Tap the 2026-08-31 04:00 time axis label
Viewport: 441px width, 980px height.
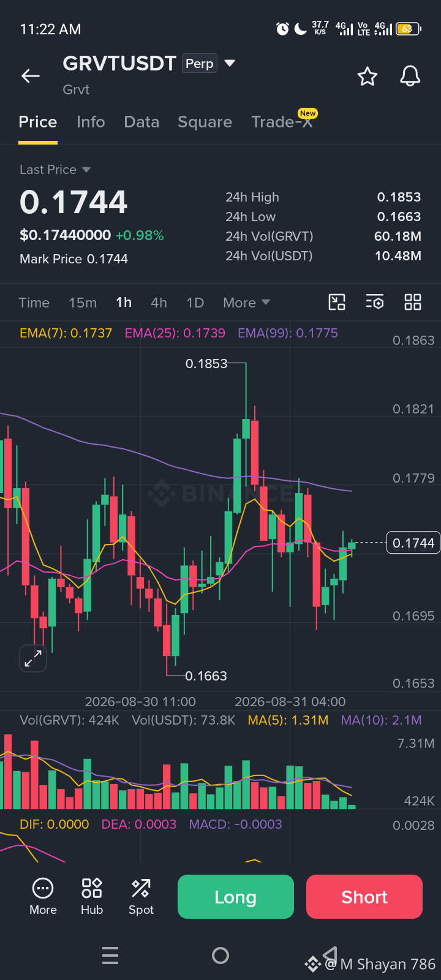290,702
